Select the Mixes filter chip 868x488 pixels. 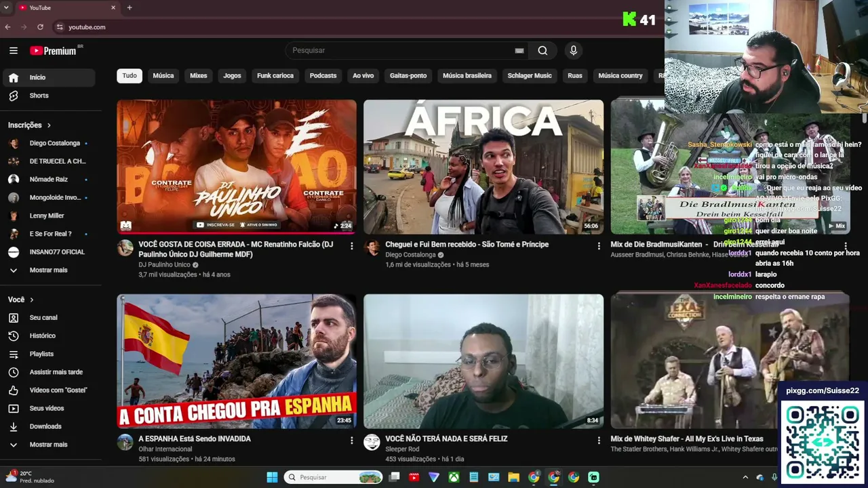click(x=199, y=76)
